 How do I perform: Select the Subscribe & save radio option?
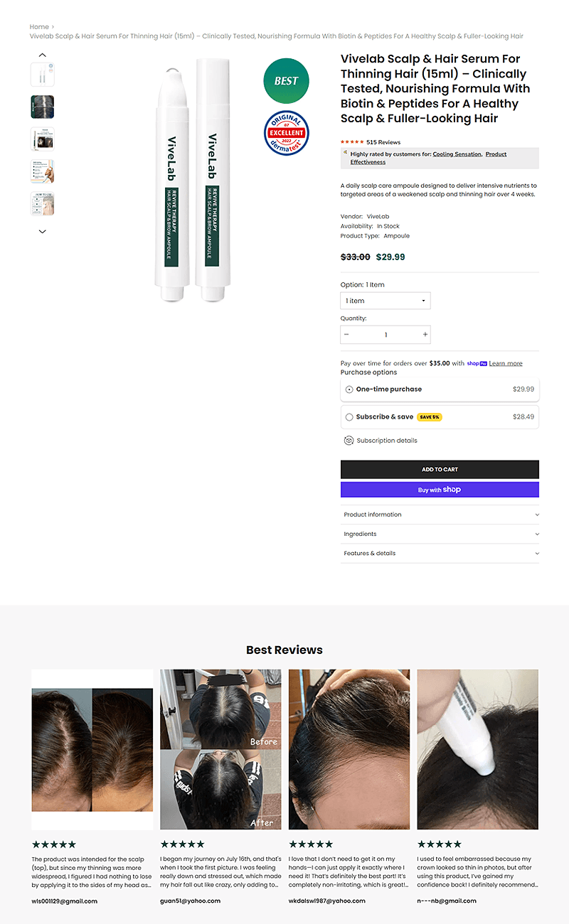tap(349, 417)
